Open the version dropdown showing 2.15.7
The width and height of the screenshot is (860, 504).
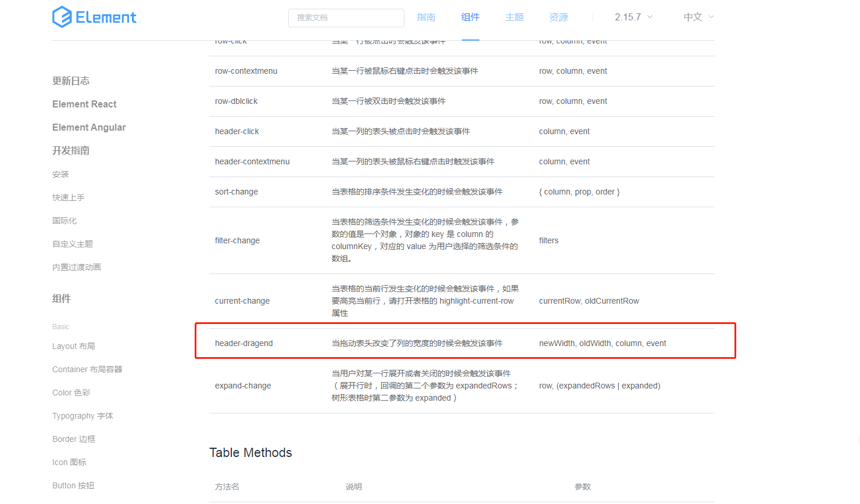pos(628,17)
